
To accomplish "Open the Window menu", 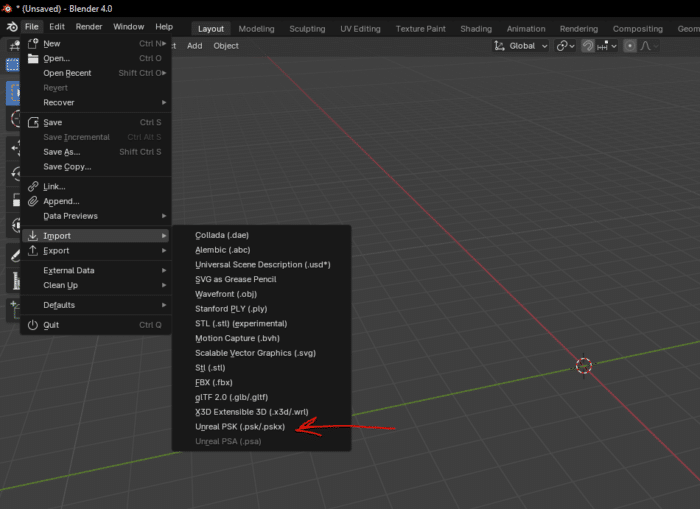I will coord(129,27).
